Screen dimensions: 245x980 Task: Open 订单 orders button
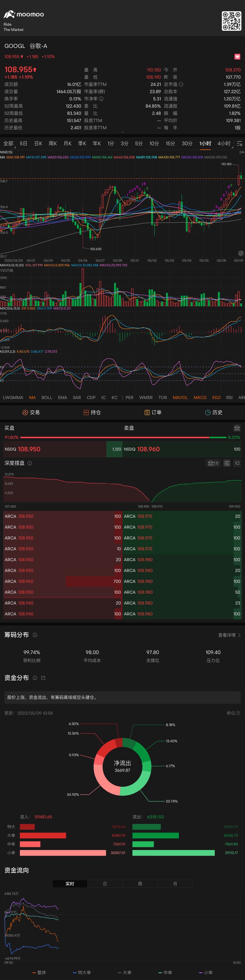coord(153,412)
